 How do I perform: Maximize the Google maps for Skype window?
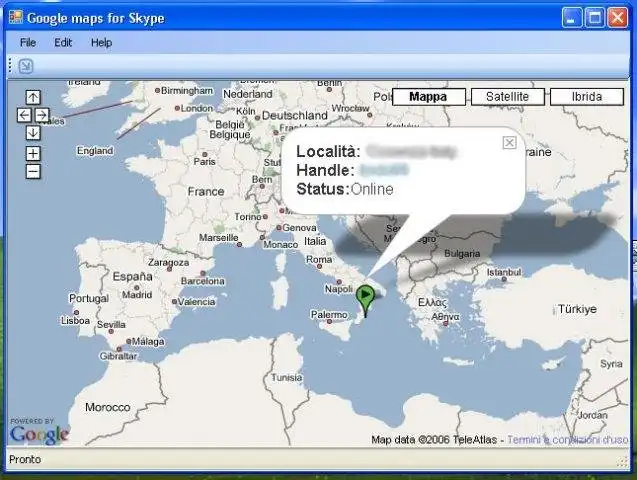point(594,18)
